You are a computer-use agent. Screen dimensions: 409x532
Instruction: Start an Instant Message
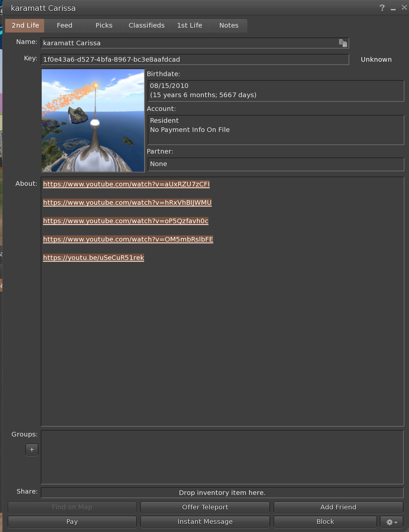(x=205, y=521)
